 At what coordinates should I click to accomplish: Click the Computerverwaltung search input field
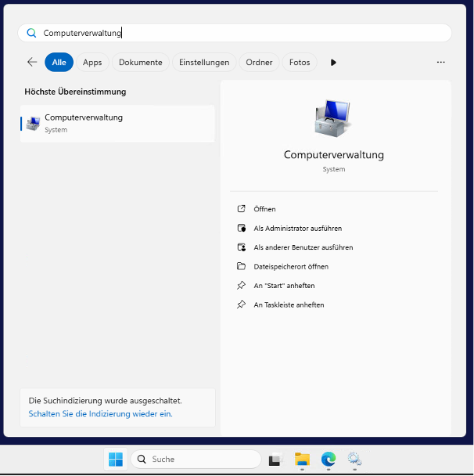click(235, 33)
